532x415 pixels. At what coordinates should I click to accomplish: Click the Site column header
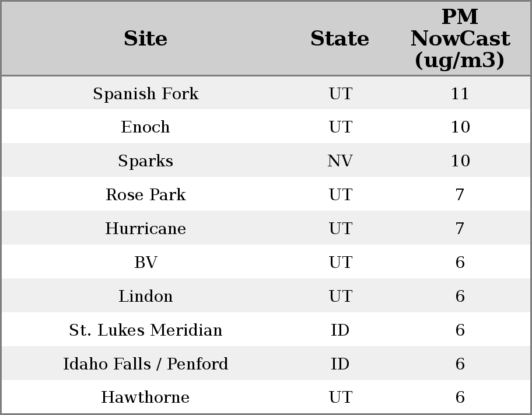click(145, 39)
